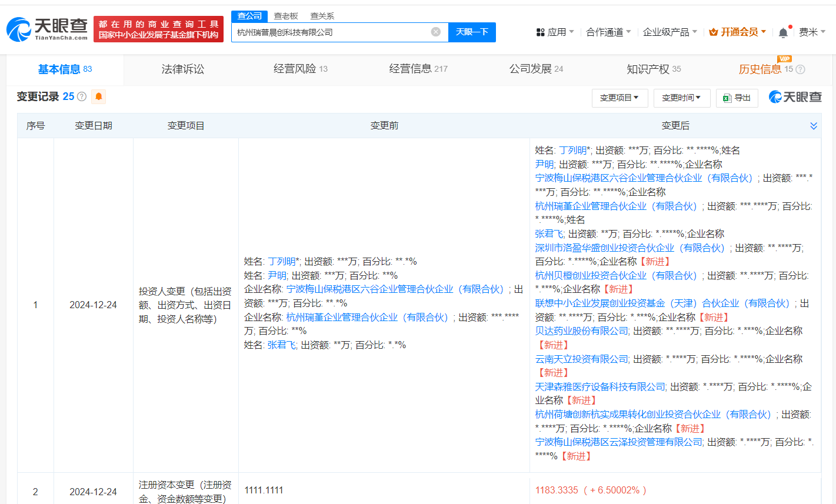Click the 变更后 column header
Viewport: 836px width, 504px height.
coord(675,126)
